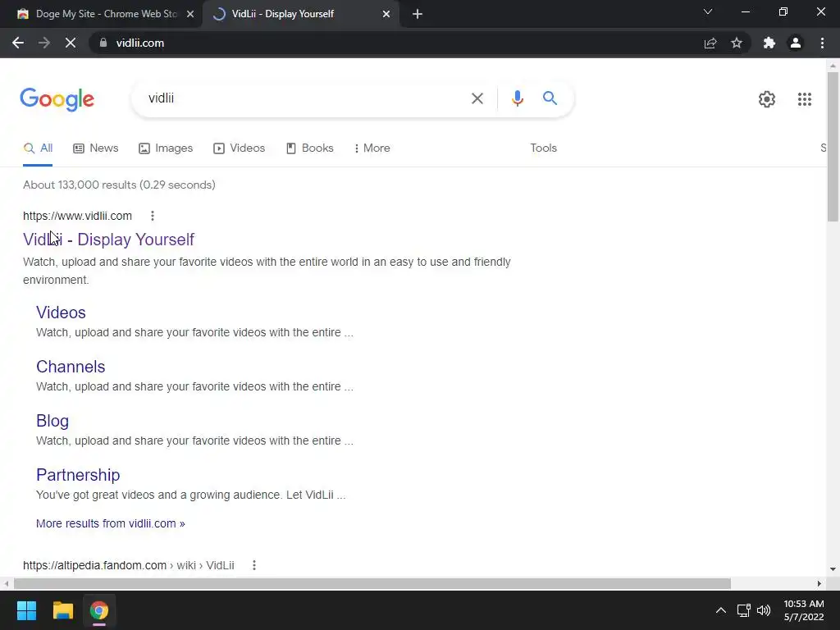Submit search with the magnifier icon
Image resolution: width=840 pixels, height=630 pixels.
pos(550,98)
